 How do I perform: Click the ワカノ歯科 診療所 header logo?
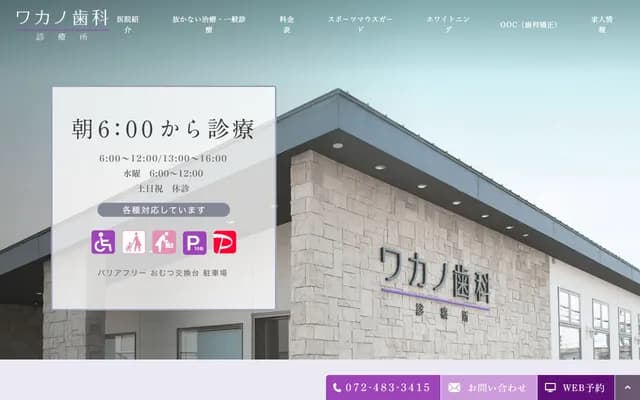(x=62, y=24)
